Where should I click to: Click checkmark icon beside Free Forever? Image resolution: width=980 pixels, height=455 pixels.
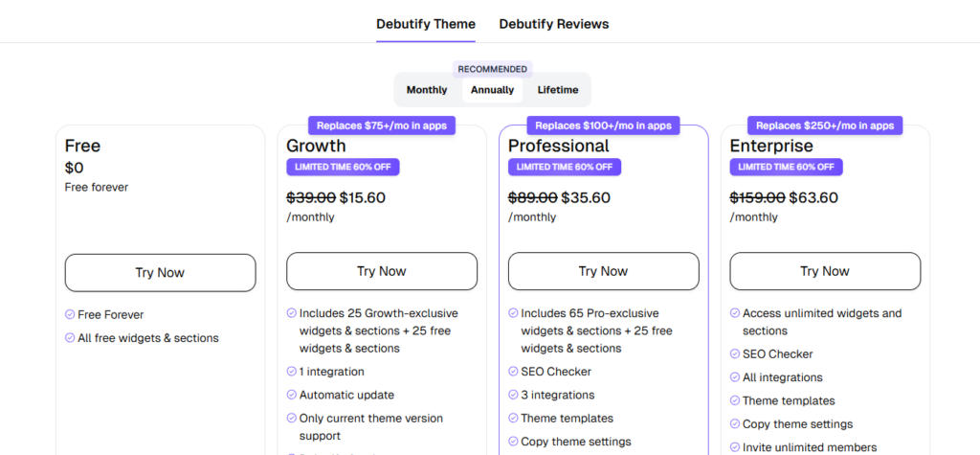click(70, 315)
